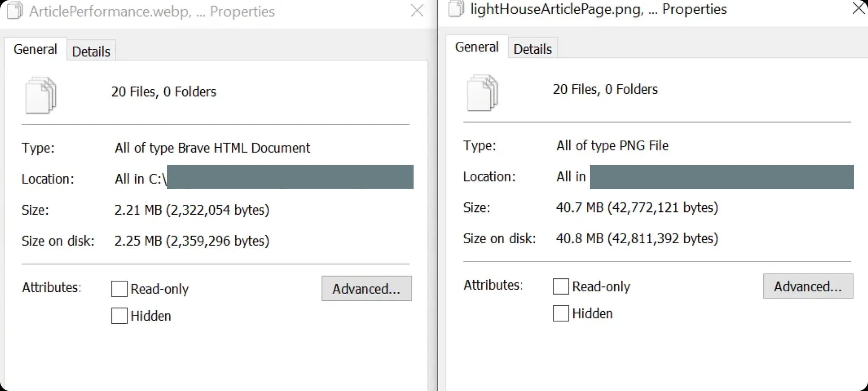Enable Read-only in ArticlePerformance.webp properties
Image resolution: width=868 pixels, height=391 pixels.
click(119, 289)
